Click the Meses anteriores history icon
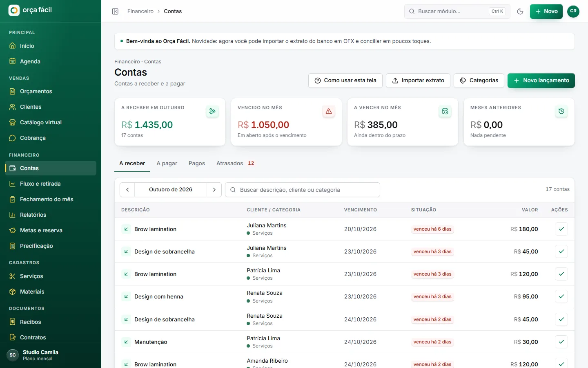The image size is (588, 368). pyautogui.click(x=561, y=111)
